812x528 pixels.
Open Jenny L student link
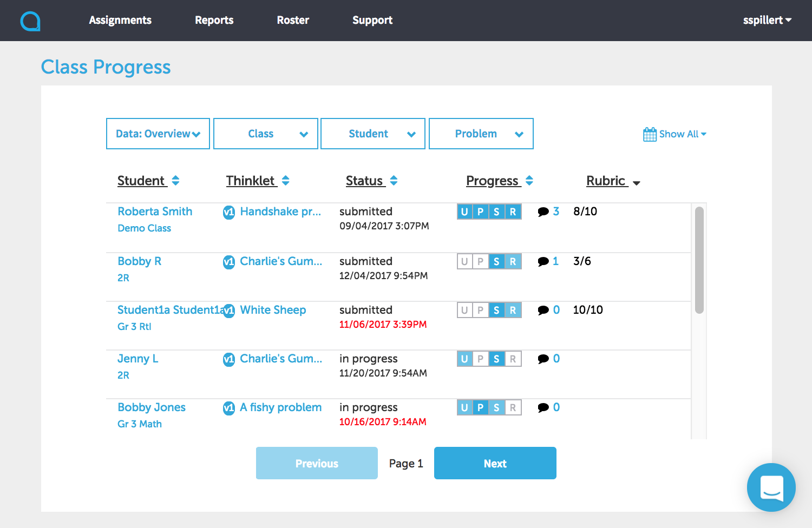click(x=138, y=359)
